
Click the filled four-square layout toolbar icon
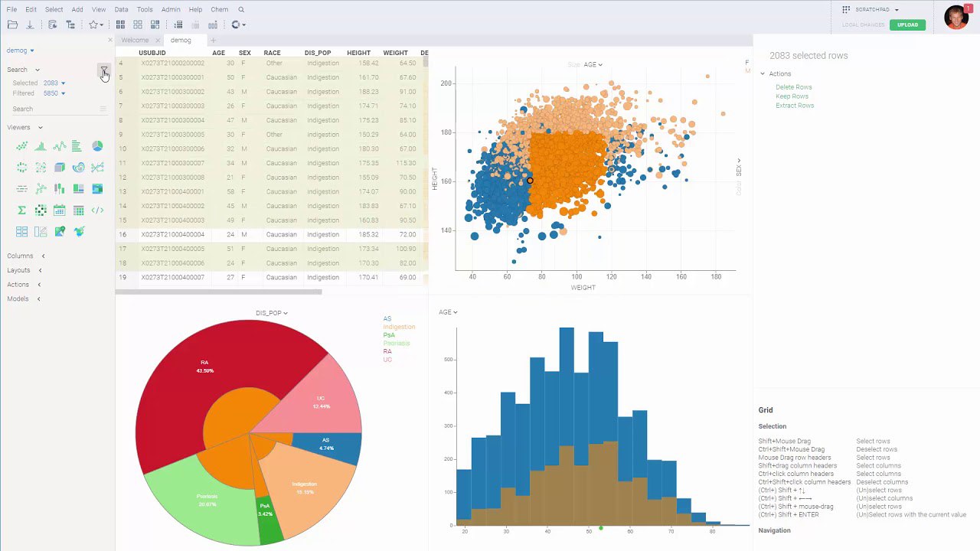120,24
